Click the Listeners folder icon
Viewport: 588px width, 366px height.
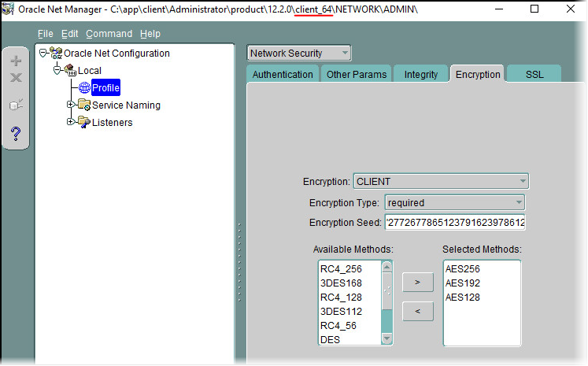point(84,122)
